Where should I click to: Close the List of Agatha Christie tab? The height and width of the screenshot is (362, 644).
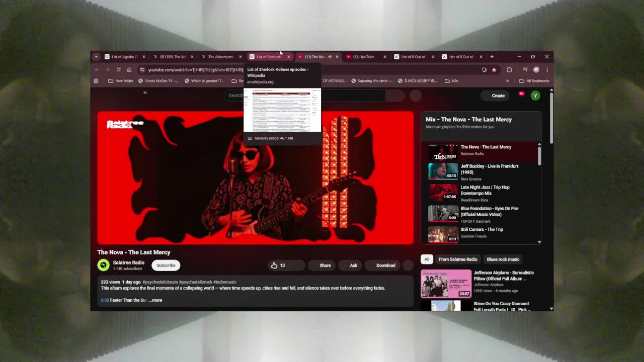click(x=144, y=57)
